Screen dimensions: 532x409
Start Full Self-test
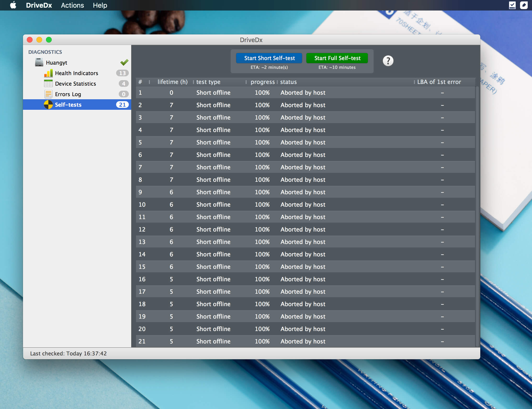click(337, 58)
